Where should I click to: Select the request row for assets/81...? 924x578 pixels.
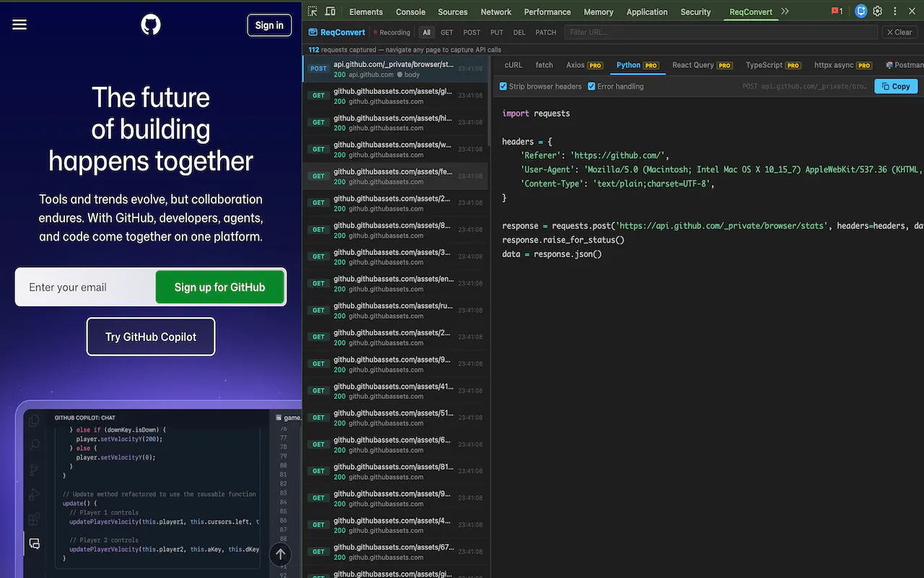pos(396,471)
